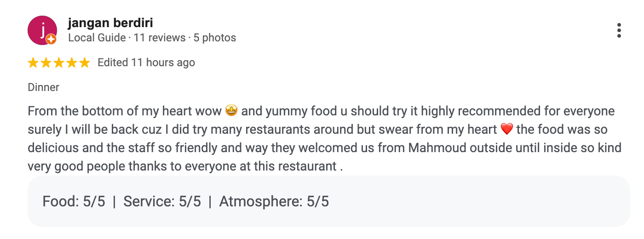This screenshot has height=239, width=644.
Task: Click the 'Edited 11 hours ago' timestamp
Action: (x=146, y=63)
